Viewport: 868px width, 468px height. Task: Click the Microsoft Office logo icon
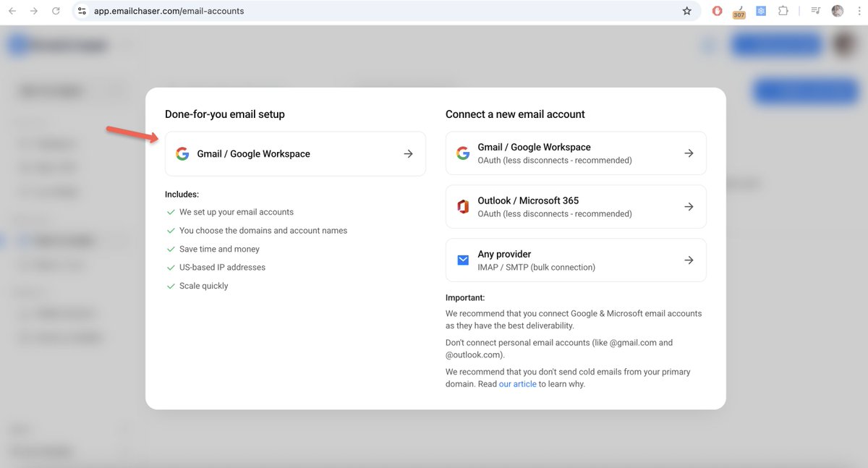point(463,207)
